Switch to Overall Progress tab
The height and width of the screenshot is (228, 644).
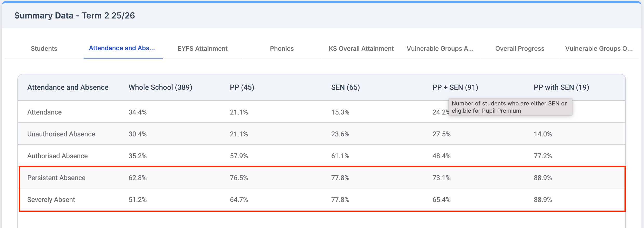(x=520, y=49)
